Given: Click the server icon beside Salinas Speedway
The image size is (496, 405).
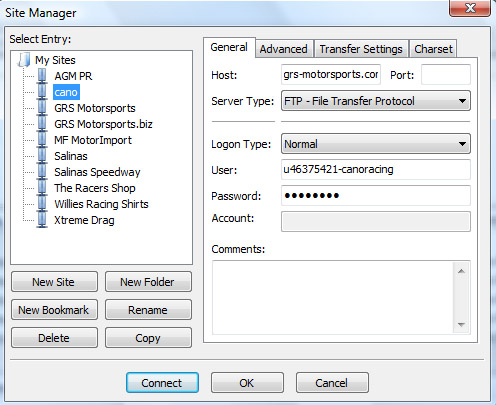Looking at the screenshot, I should pyautogui.click(x=42, y=172).
